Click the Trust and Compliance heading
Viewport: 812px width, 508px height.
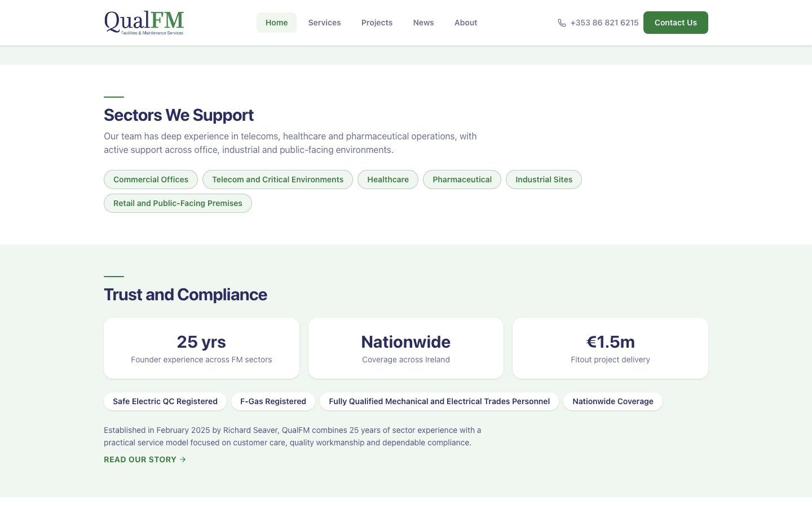click(186, 295)
